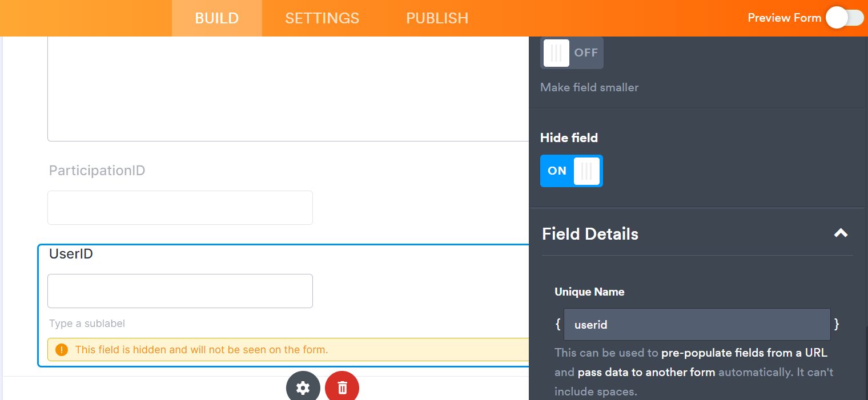This screenshot has height=400, width=868.
Task: Select the BUILD tab
Action: pos(216,18)
